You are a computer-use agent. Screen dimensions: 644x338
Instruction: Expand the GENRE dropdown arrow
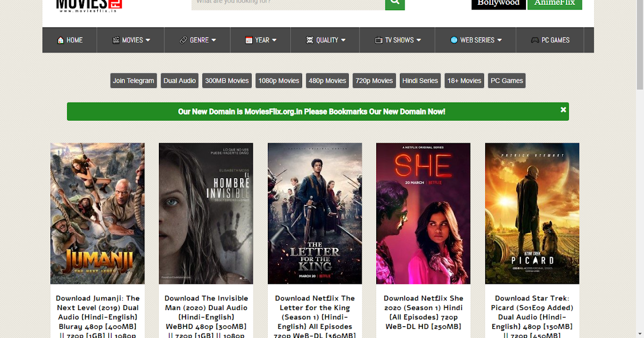pos(214,40)
